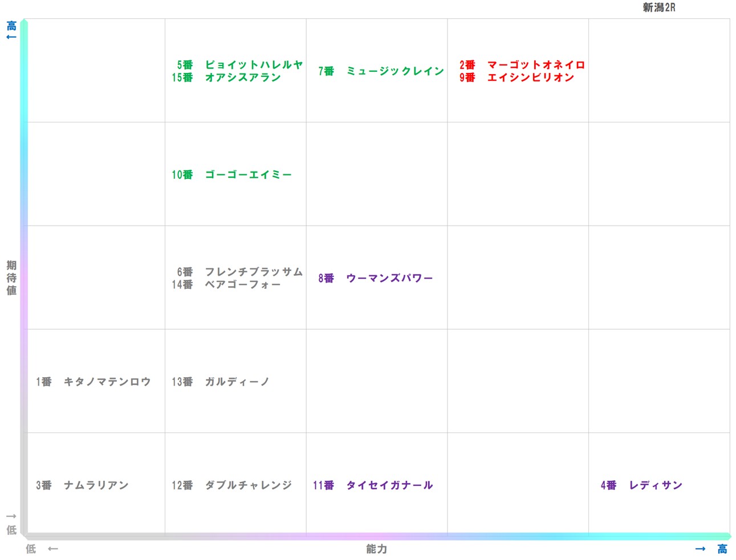This screenshot has width=736, height=560.
Task: Click the blue right arrow beside bottom 高
Action: (x=701, y=549)
